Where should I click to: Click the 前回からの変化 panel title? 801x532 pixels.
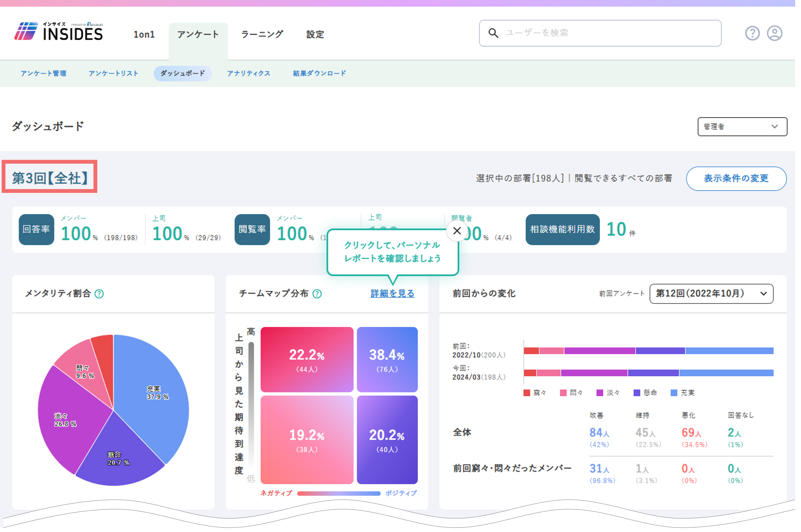[484, 294]
